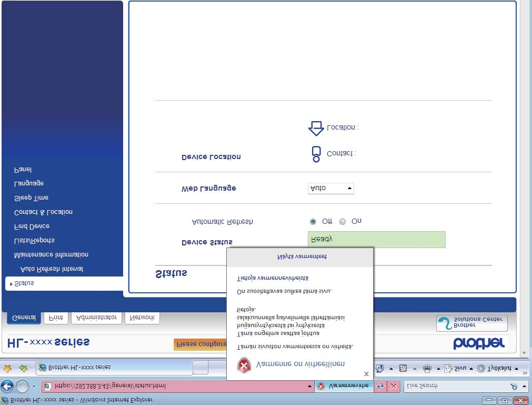The width and height of the screenshot is (532, 405).
Task: Click the Internet Explorer title bar icon
Action: [5, 400]
